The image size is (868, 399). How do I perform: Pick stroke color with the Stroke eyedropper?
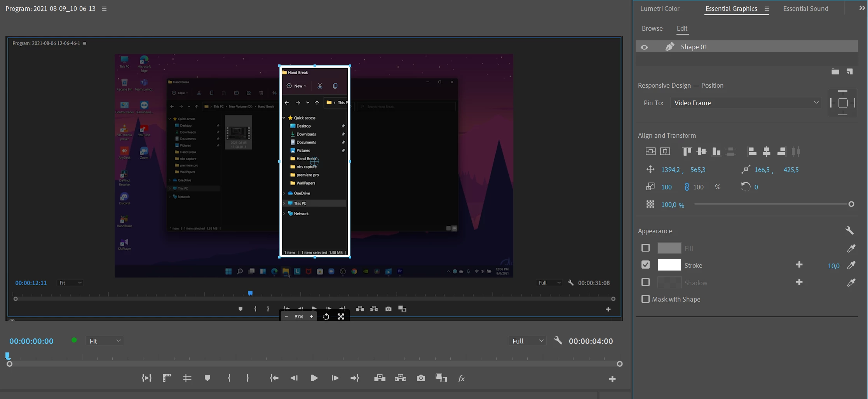tap(851, 265)
